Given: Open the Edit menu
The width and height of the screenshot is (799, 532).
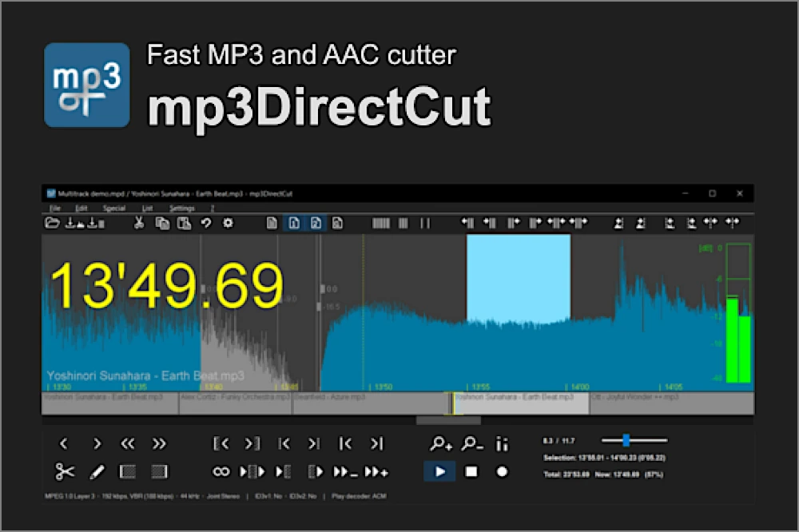Looking at the screenshot, I should [x=81, y=208].
